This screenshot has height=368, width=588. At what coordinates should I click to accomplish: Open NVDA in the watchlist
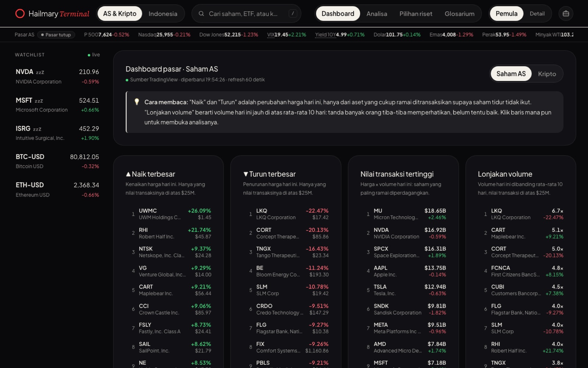click(57, 77)
